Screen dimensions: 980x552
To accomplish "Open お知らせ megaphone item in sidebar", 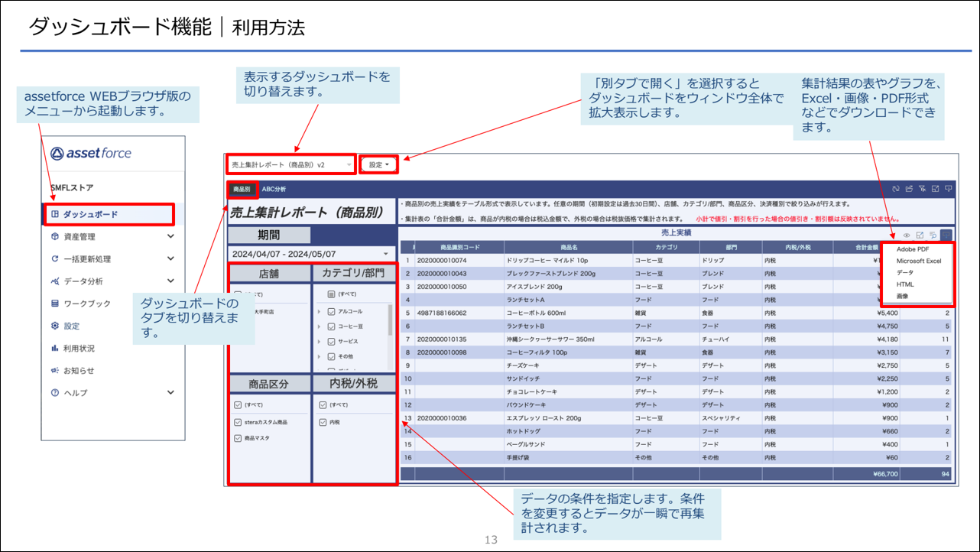I will point(79,370).
